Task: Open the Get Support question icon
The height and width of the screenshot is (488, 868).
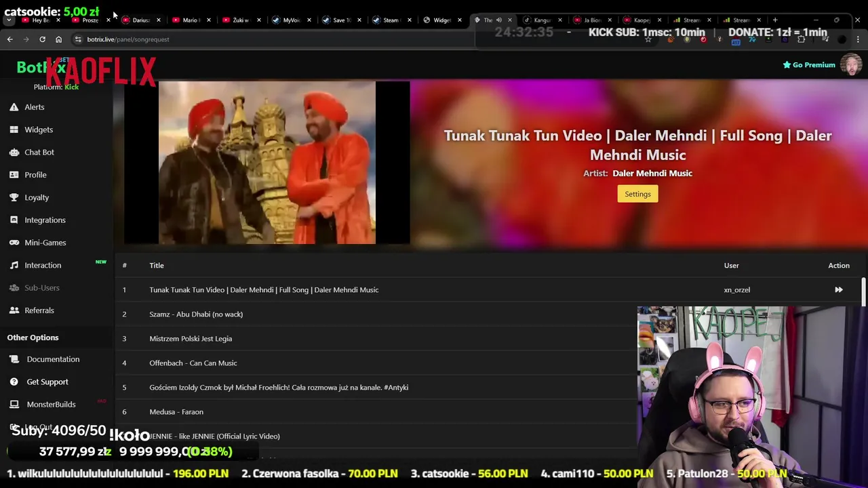Action: [x=14, y=382]
